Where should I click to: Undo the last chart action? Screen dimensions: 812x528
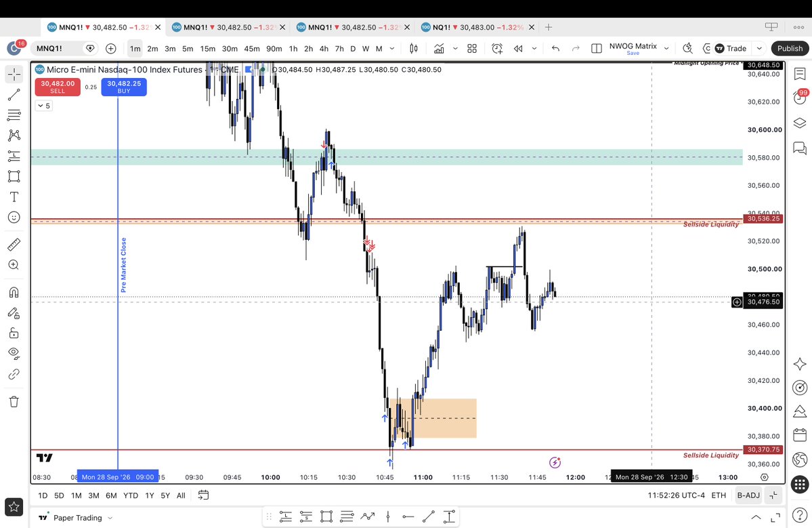555,48
